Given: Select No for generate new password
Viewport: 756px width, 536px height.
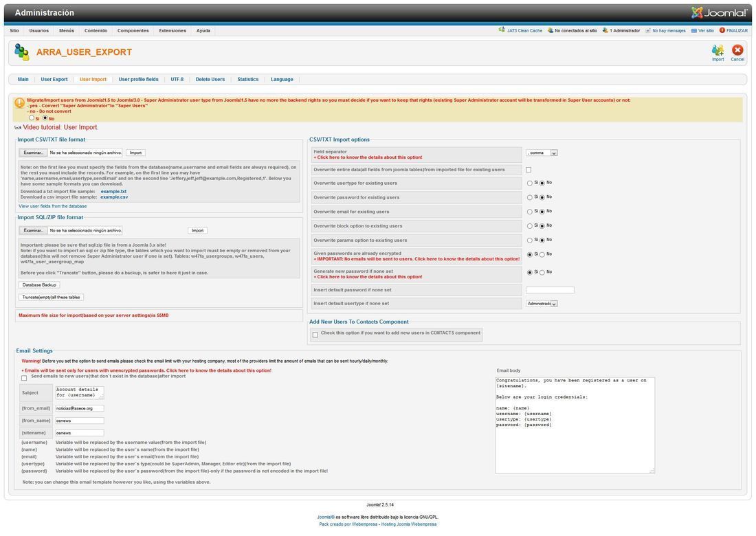Looking at the screenshot, I should [x=542, y=272].
